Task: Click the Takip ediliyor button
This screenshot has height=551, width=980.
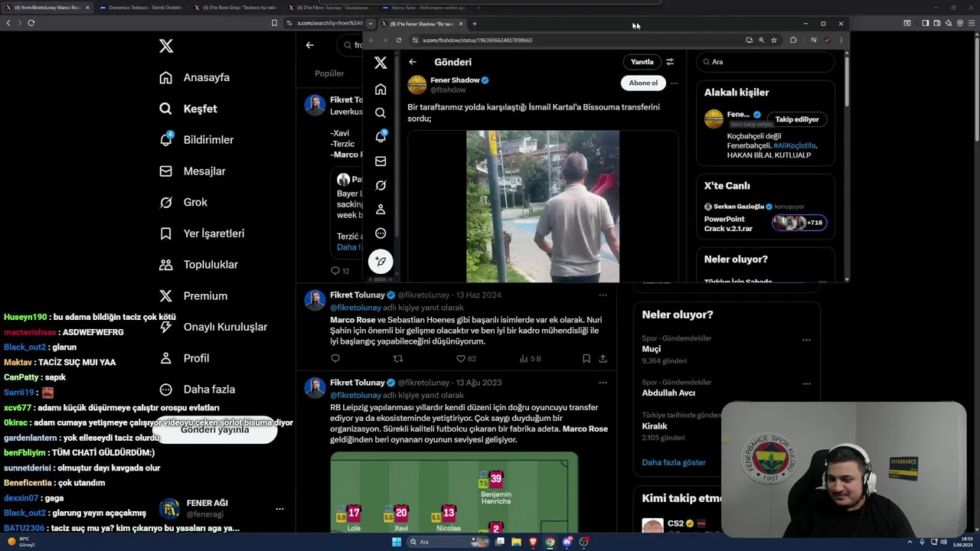Action: (x=797, y=119)
